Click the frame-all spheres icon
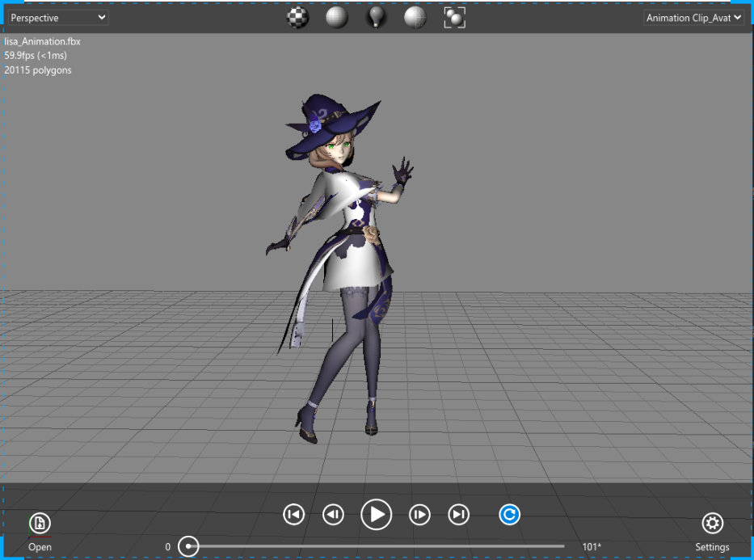 [454, 19]
